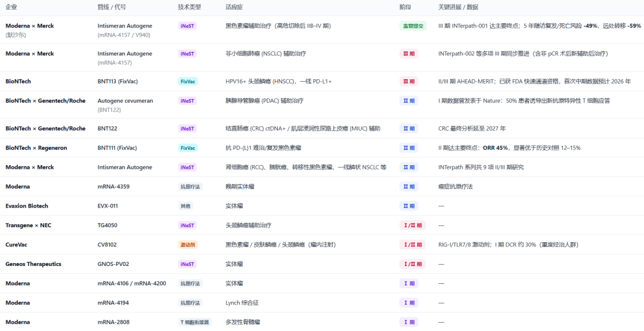Click the T 细胞衔接器 technology tag
644x331 pixels.
(194, 323)
